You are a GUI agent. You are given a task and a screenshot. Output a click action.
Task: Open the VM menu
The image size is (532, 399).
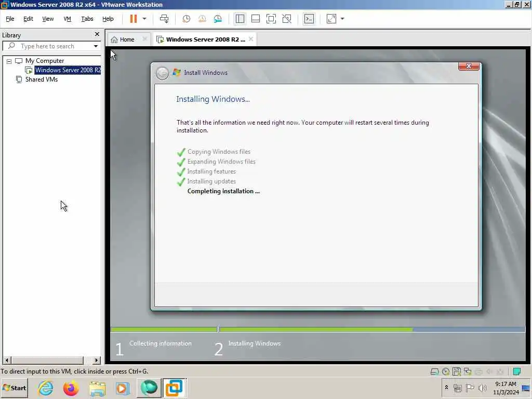point(67,19)
